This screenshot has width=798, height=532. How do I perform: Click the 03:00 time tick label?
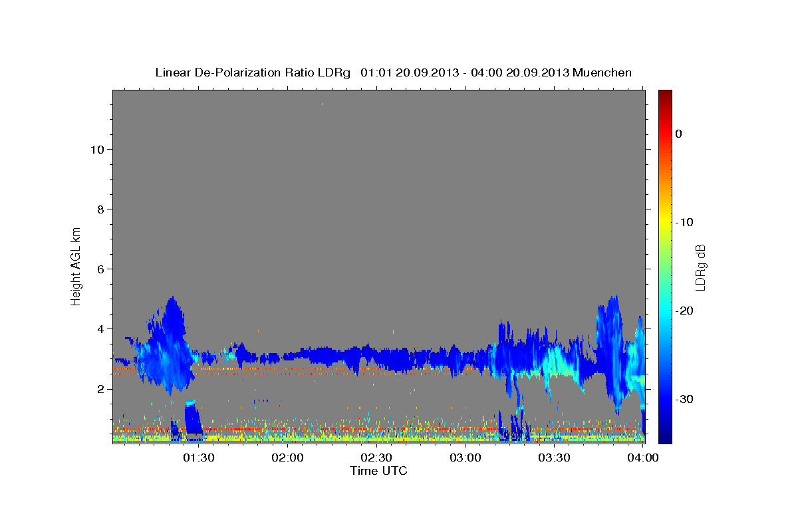[465, 458]
